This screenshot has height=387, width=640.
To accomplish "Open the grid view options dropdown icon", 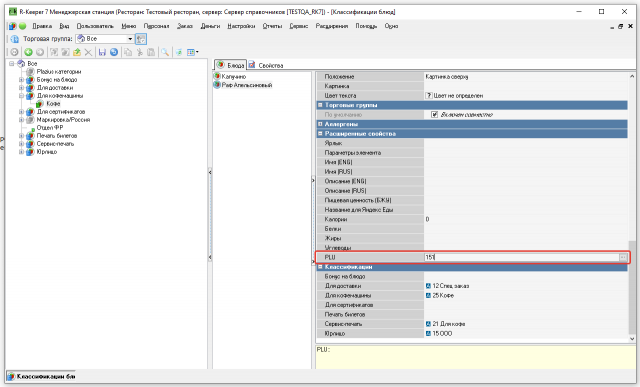I will 192,52.
